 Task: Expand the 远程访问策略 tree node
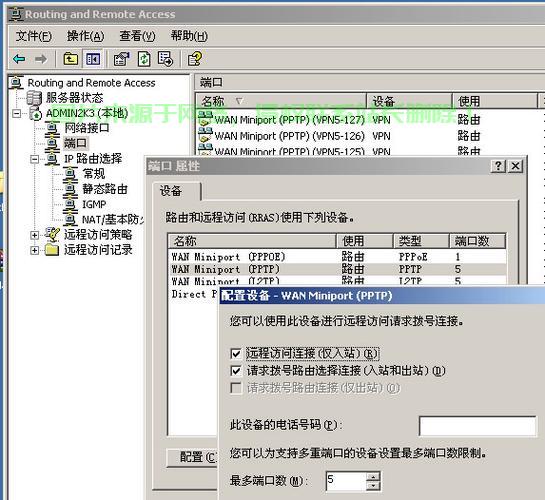[x=34, y=235]
